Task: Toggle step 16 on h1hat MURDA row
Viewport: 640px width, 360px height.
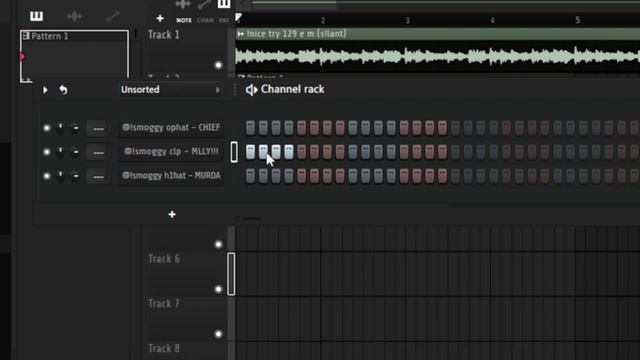Action: coord(442,176)
